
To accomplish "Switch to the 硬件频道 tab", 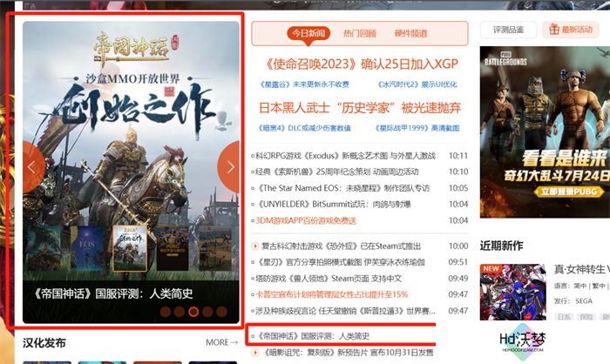I will pos(410,33).
